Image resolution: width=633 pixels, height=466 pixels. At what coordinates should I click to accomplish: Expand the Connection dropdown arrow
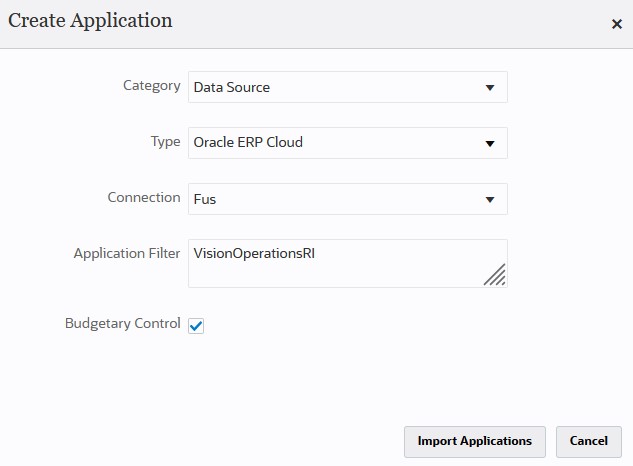(490, 199)
